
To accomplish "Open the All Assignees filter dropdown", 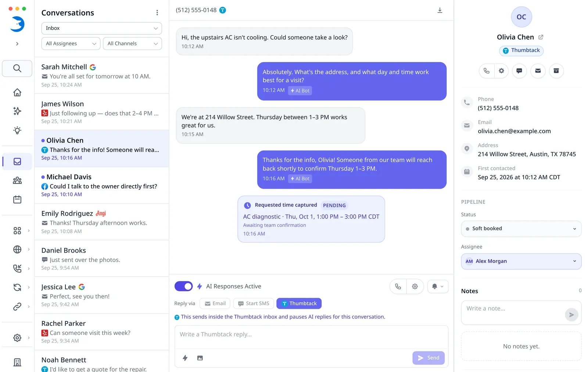I will [x=71, y=44].
